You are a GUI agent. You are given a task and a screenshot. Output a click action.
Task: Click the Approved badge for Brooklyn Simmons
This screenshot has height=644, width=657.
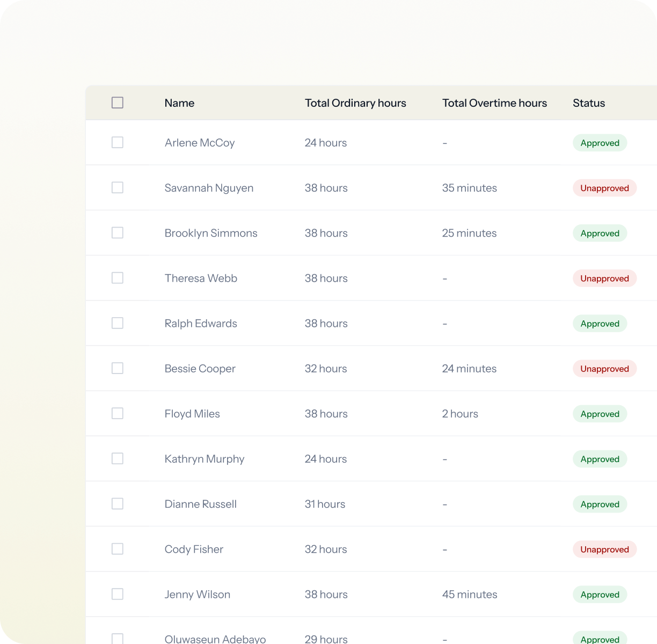pos(600,233)
